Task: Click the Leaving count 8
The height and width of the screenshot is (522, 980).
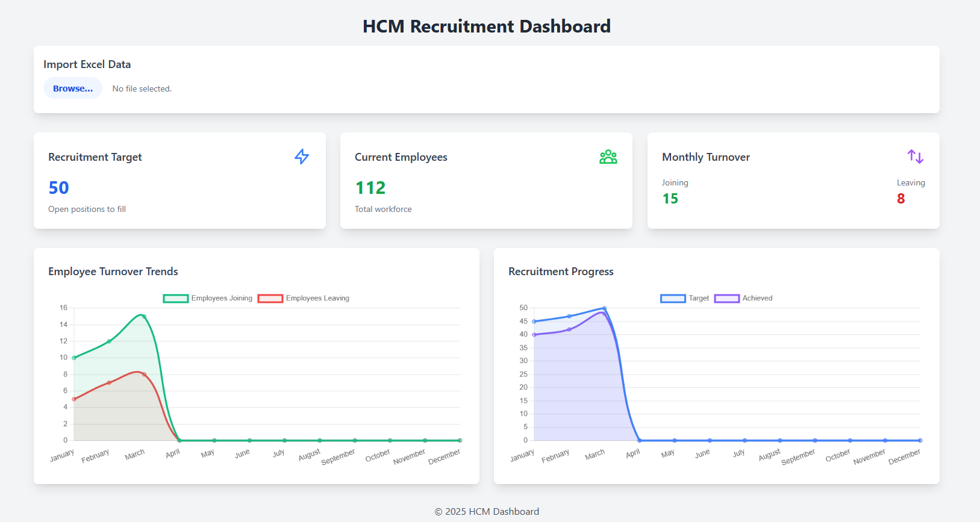Action: tap(900, 199)
